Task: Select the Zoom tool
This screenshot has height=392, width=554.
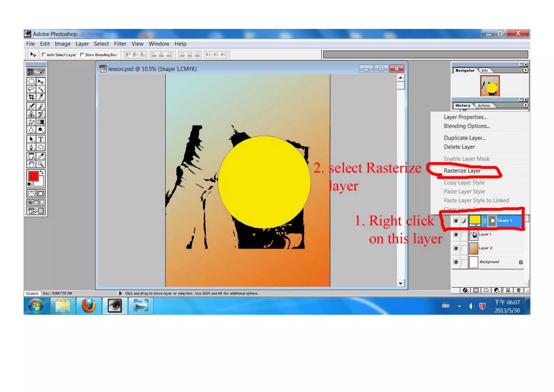Action: pos(41,164)
